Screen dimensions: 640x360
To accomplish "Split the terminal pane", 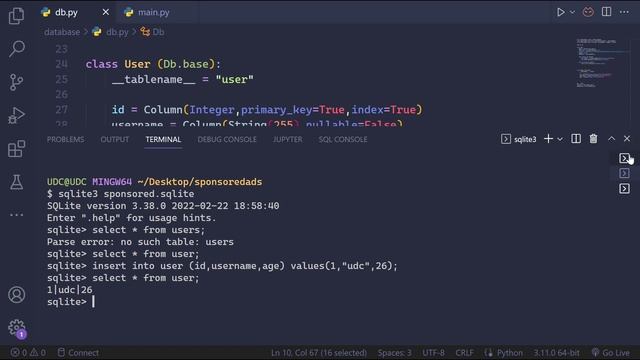I will pyautogui.click(x=576, y=139).
